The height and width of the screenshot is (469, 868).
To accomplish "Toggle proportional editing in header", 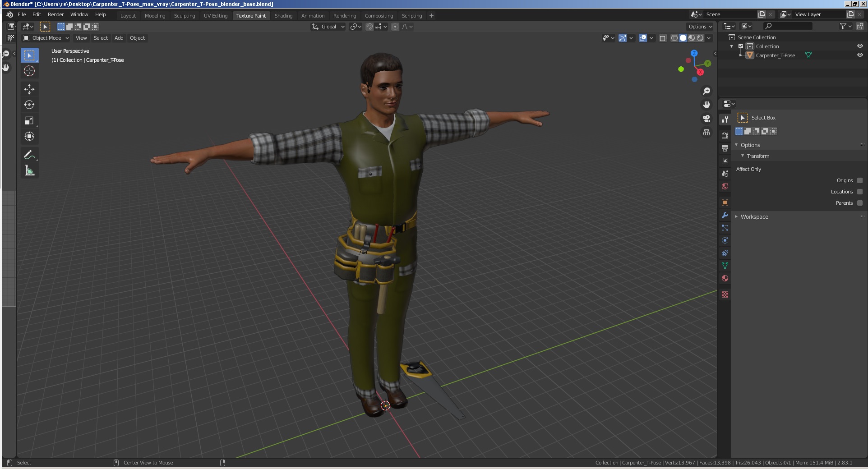I will tap(395, 27).
